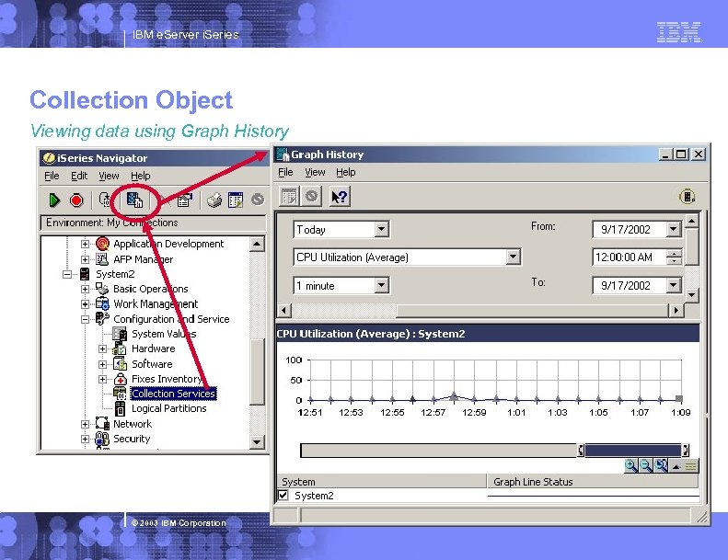Screen dimensions: 728x560
Task: Click the Work Management icon
Action: (x=102, y=303)
